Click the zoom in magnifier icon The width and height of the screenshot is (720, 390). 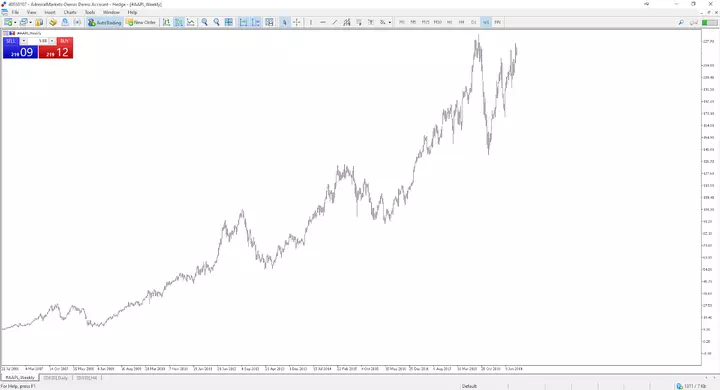(204, 22)
